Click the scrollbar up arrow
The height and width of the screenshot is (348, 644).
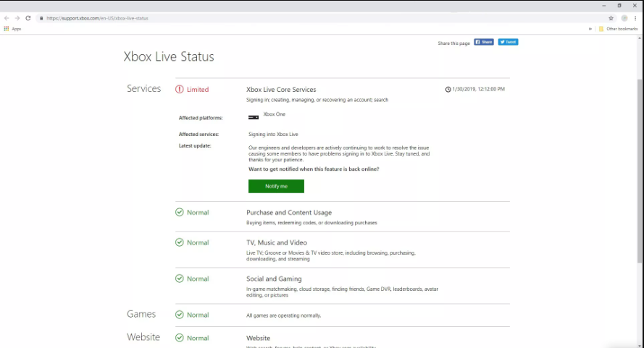[x=640, y=38]
